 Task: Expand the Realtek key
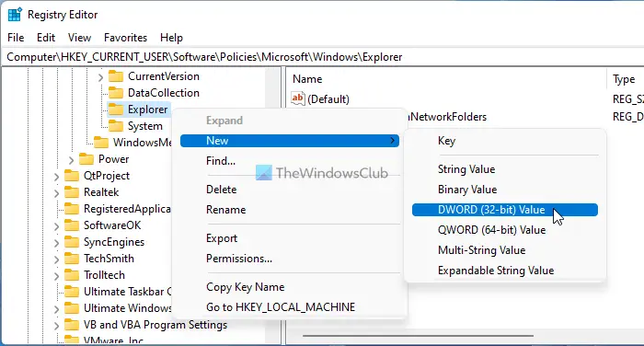[56, 192]
